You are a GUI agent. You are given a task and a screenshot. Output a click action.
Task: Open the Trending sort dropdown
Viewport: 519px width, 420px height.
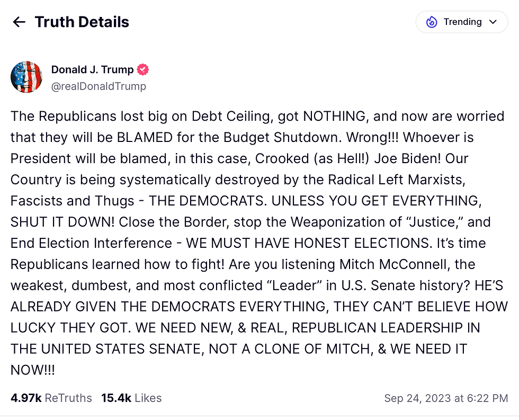(x=462, y=22)
